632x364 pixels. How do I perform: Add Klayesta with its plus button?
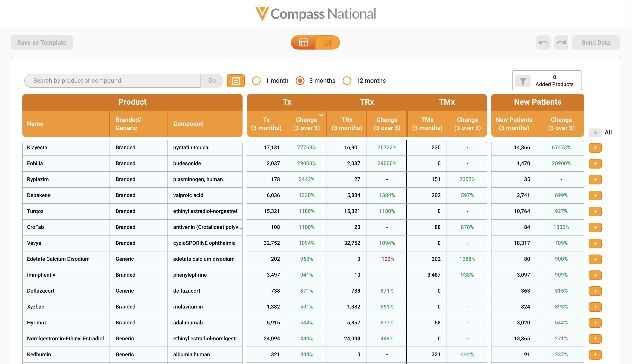pyautogui.click(x=595, y=148)
